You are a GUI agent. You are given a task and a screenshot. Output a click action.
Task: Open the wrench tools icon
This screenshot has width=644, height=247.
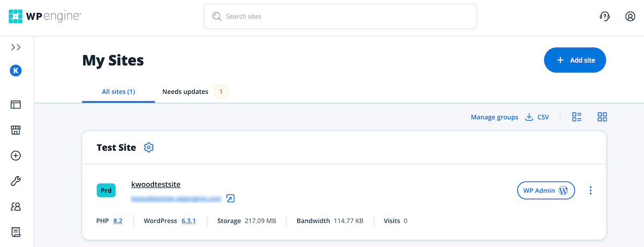click(x=16, y=181)
